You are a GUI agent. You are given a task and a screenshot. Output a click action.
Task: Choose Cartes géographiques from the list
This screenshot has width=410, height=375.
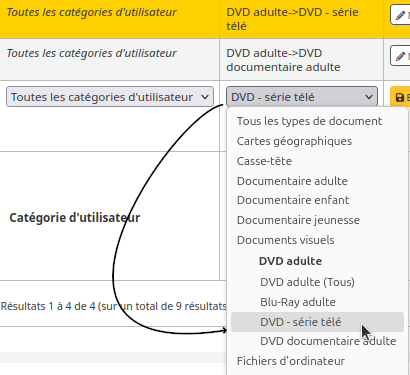(294, 141)
